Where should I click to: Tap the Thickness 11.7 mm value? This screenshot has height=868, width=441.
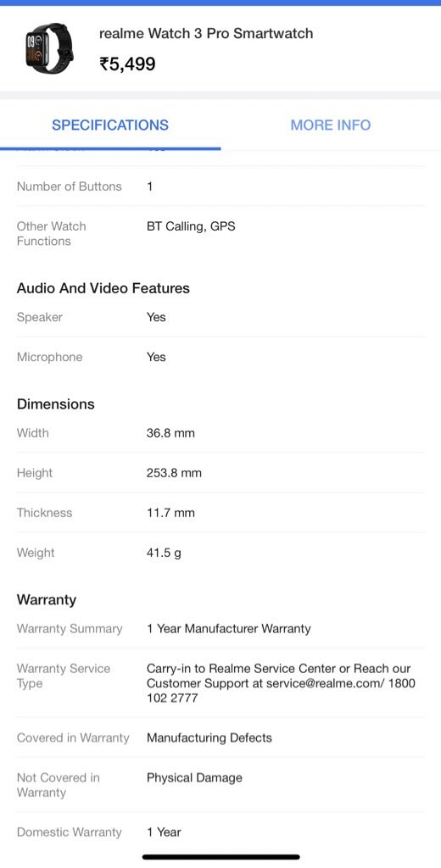[170, 513]
